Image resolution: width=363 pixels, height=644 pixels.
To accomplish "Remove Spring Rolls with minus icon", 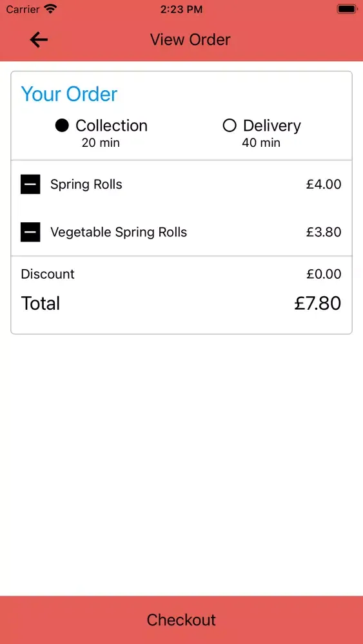I will (30, 184).
